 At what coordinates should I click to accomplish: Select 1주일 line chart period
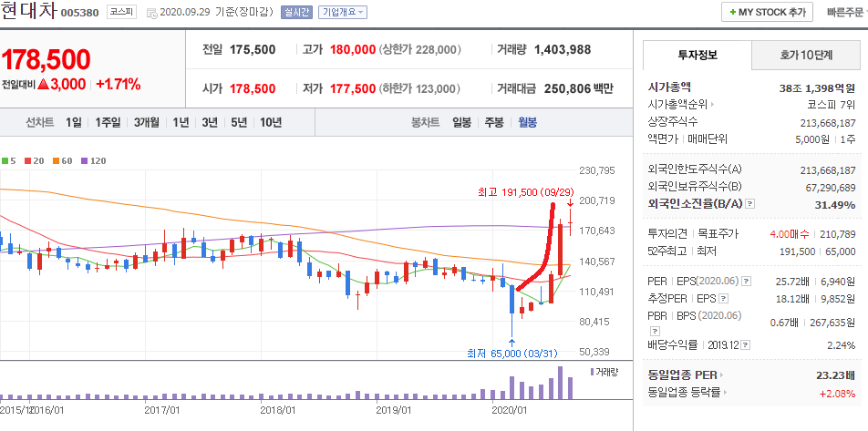point(108,122)
